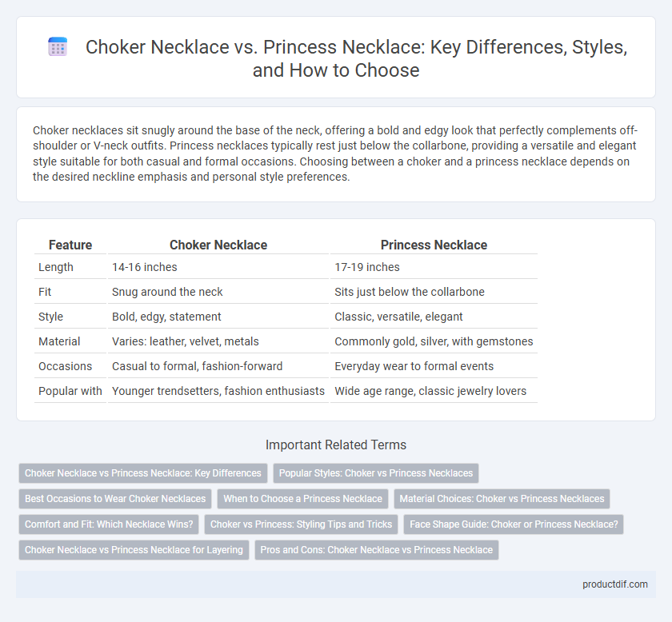Open 'Choker vs Princess: Styling Tips and Tricks' tag

pos(302,524)
